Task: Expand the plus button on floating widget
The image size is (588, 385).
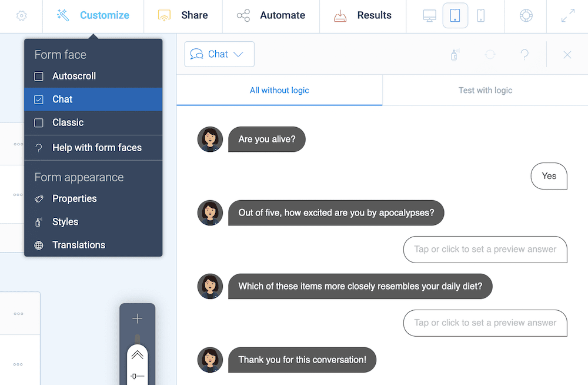Action: coord(136,318)
